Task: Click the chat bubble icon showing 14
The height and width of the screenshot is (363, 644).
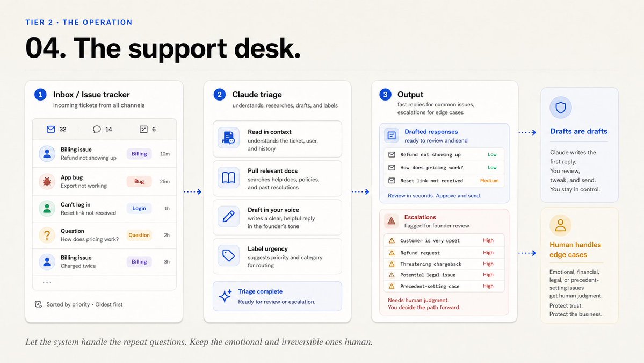Action: [97, 129]
